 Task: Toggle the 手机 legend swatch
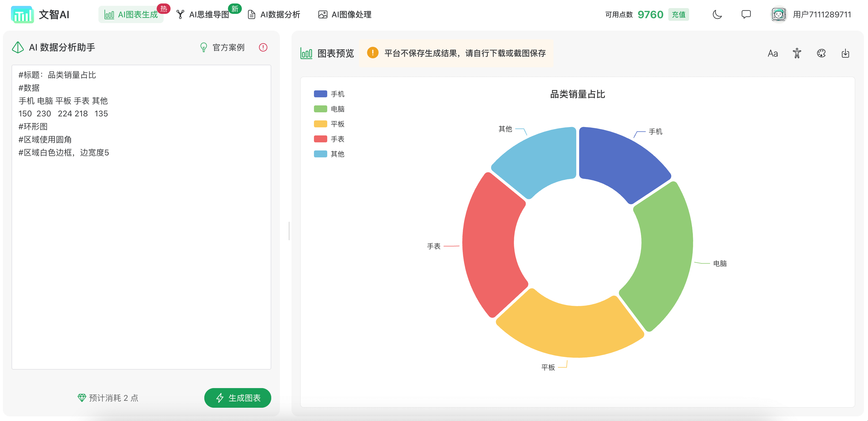[320, 94]
